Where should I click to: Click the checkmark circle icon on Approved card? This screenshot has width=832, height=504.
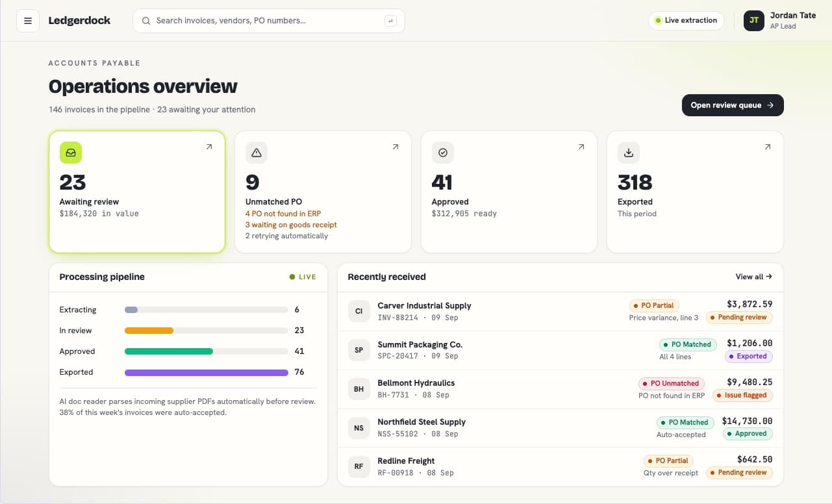click(x=443, y=153)
